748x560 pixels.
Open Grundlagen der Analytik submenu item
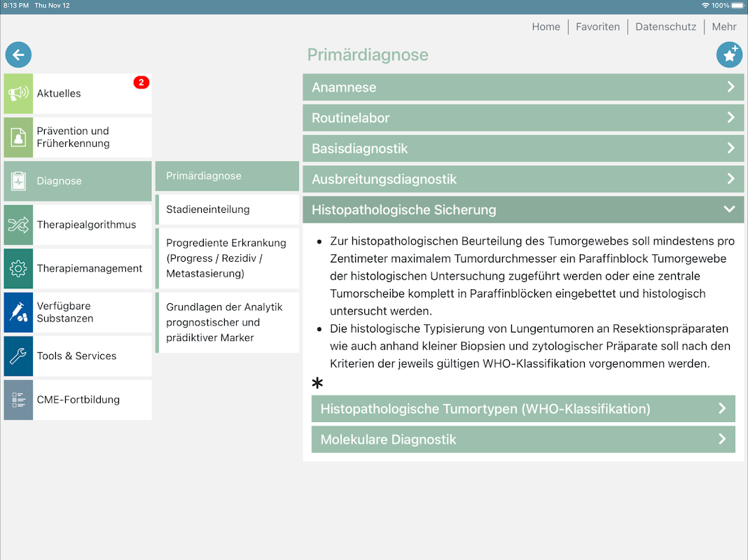point(227,323)
